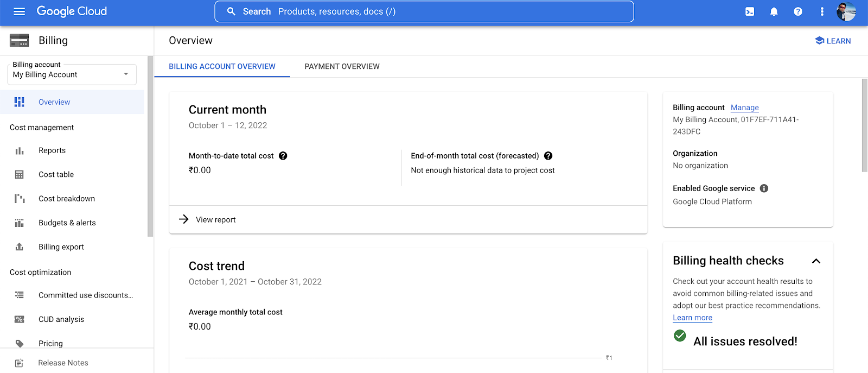Click the View report arrow icon

coord(184,219)
